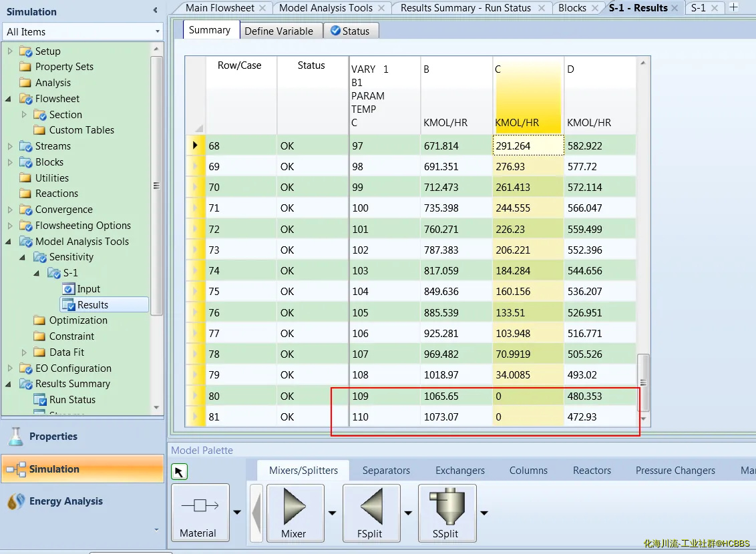The width and height of the screenshot is (756, 554).
Task: Switch to the Reactors palette tab
Action: 592,470
